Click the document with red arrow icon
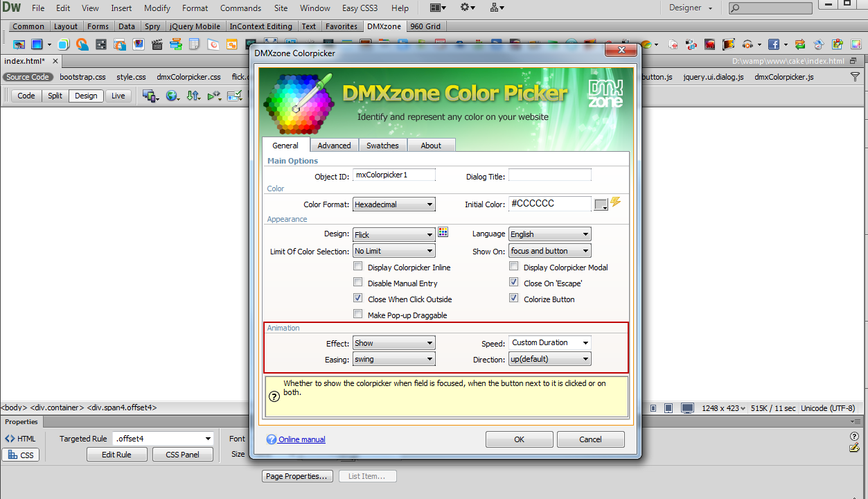 tap(673, 44)
